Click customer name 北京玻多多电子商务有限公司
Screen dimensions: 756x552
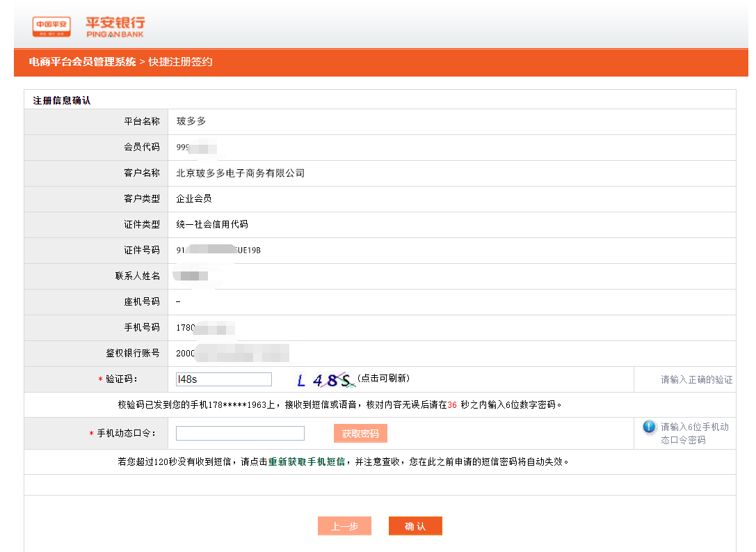[240, 173]
